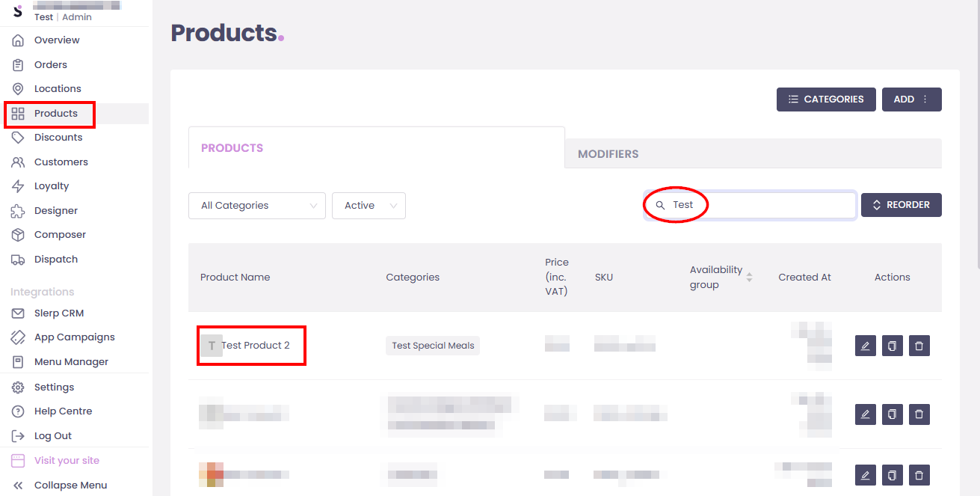Open the Dispatch page
Image resolution: width=980 pixels, height=496 pixels.
click(x=56, y=259)
